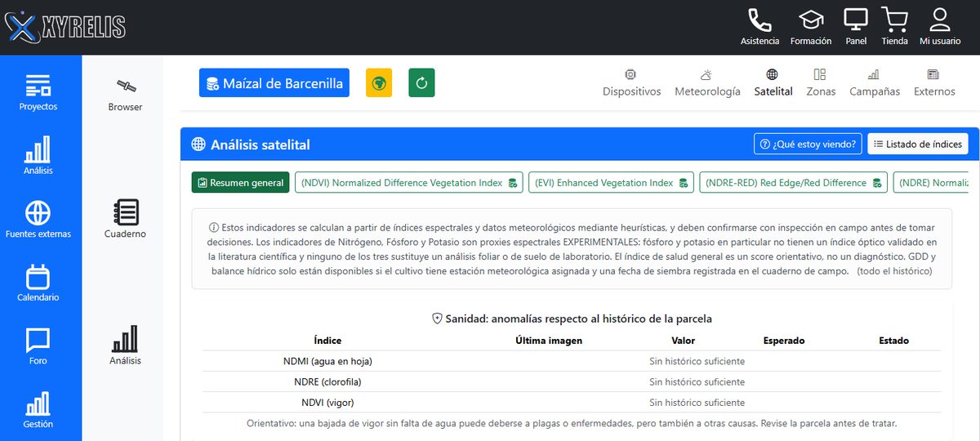Image resolution: width=980 pixels, height=441 pixels.
Task: Open Análisis in blue sidebar
Action: click(x=38, y=155)
